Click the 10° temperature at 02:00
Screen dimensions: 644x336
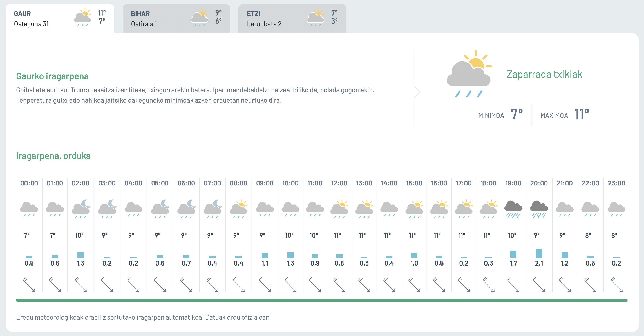[79, 235]
